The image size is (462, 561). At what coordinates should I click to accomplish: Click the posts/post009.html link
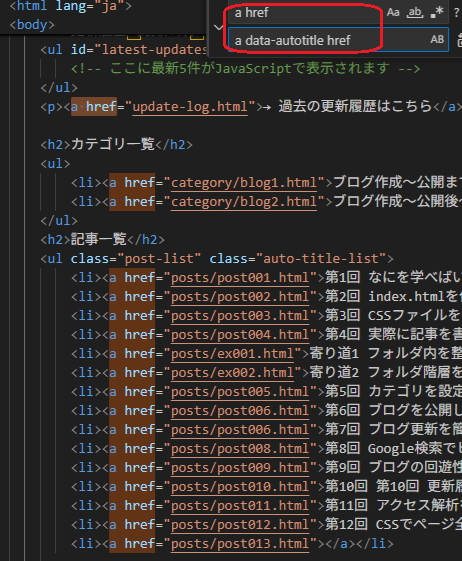[240, 468]
